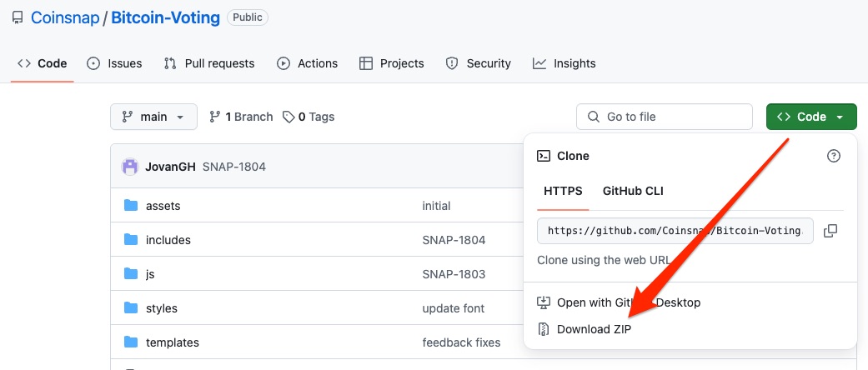View the 1 Branch link
The image size is (868, 370).
point(241,117)
